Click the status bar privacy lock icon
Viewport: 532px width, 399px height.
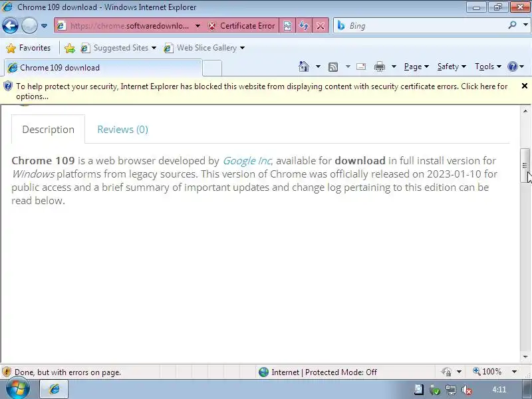click(446, 372)
